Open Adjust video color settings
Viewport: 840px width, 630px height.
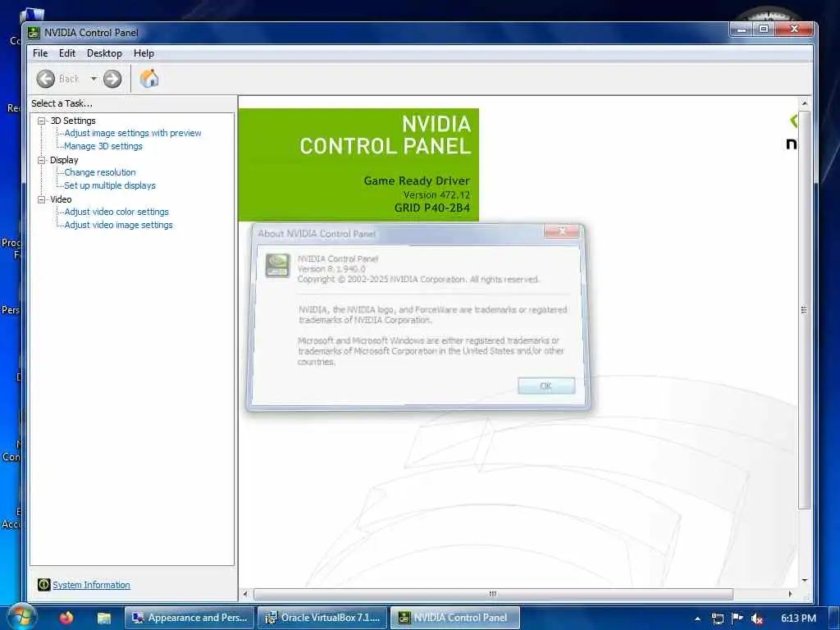click(116, 212)
